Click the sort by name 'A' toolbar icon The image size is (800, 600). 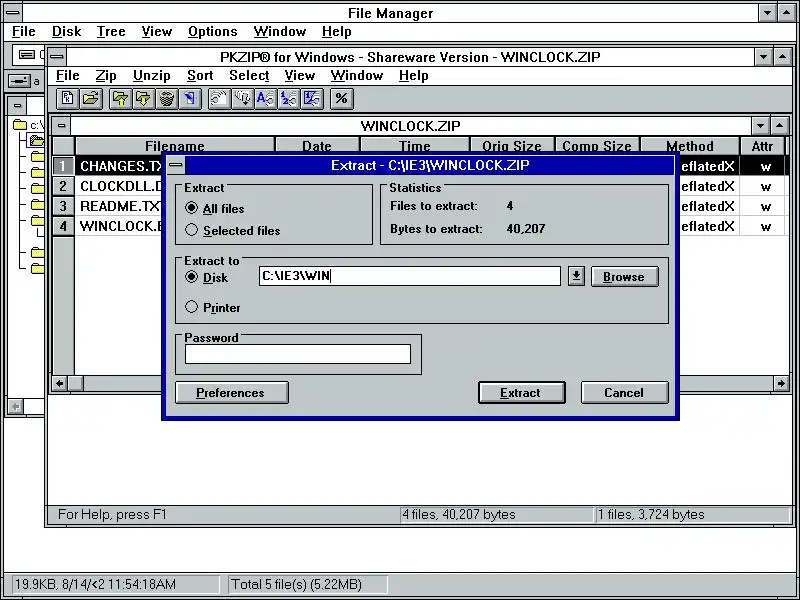click(266, 98)
